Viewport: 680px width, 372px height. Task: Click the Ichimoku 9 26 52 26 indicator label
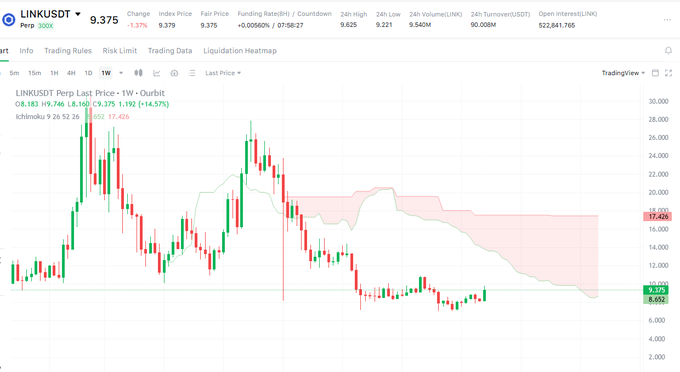(47, 117)
